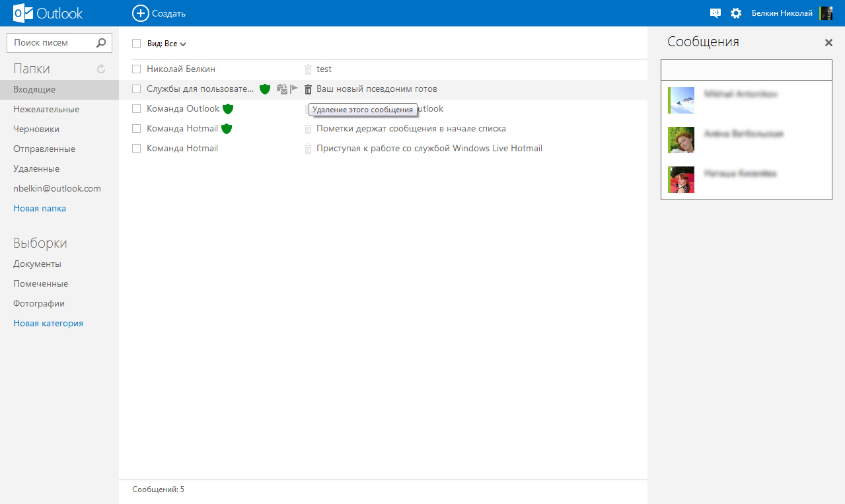
Task: Click the delete icon on the 'Ваш новый псевдоним готов' message
Action: click(x=308, y=89)
